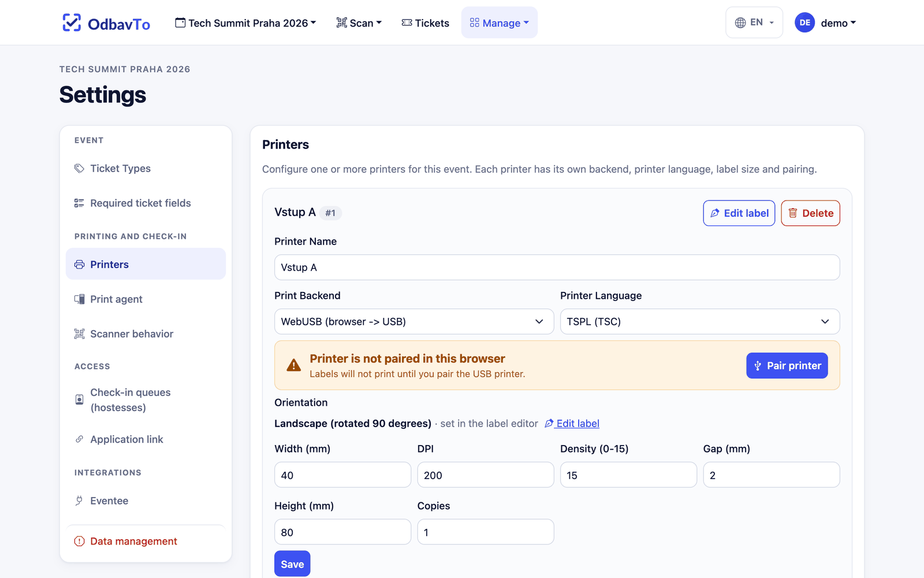Open the Tech Summit Praha 2026 event dropdown
Image resolution: width=924 pixels, height=578 pixels.
coord(245,23)
